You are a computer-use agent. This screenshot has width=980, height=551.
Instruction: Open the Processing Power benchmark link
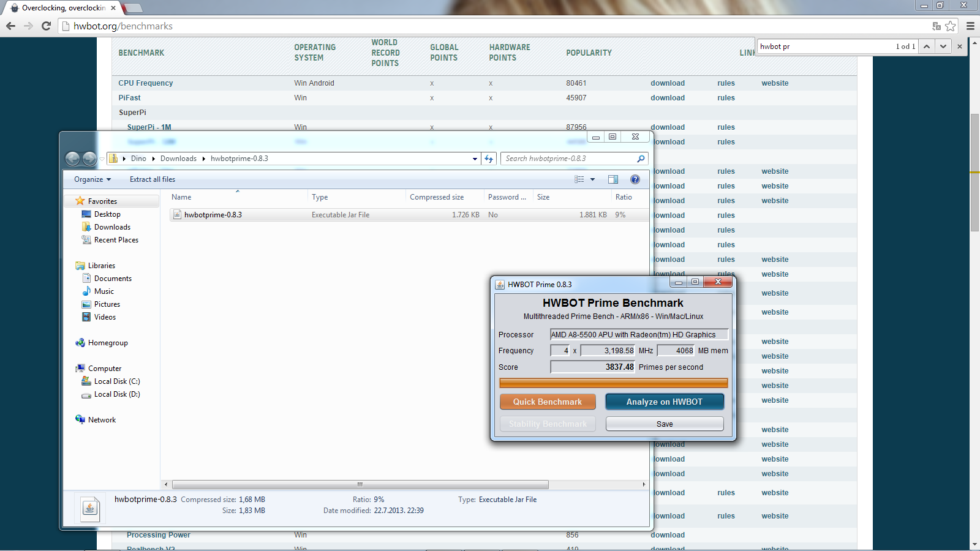click(x=158, y=535)
